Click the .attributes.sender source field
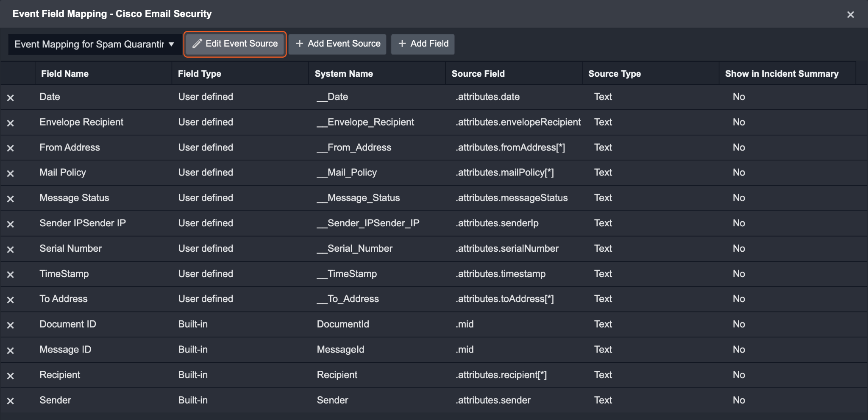 [493, 400]
